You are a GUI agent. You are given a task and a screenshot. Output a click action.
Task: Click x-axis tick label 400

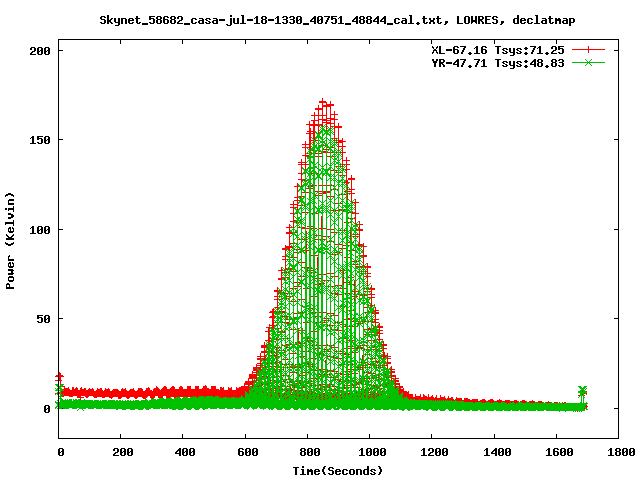(185, 452)
